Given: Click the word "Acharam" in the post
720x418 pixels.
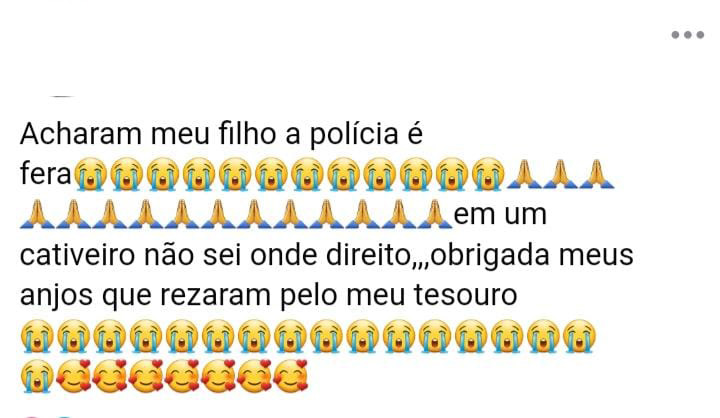Looking at the screenshot, I should [81, 134].
